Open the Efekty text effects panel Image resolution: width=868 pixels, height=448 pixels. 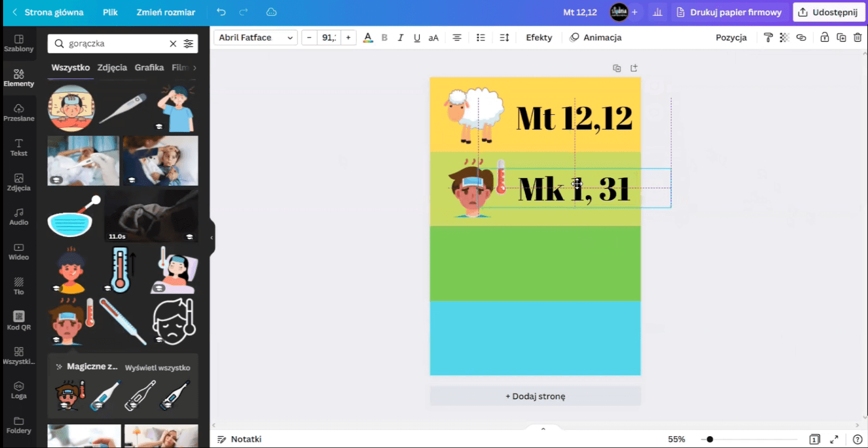click(539, 37)
